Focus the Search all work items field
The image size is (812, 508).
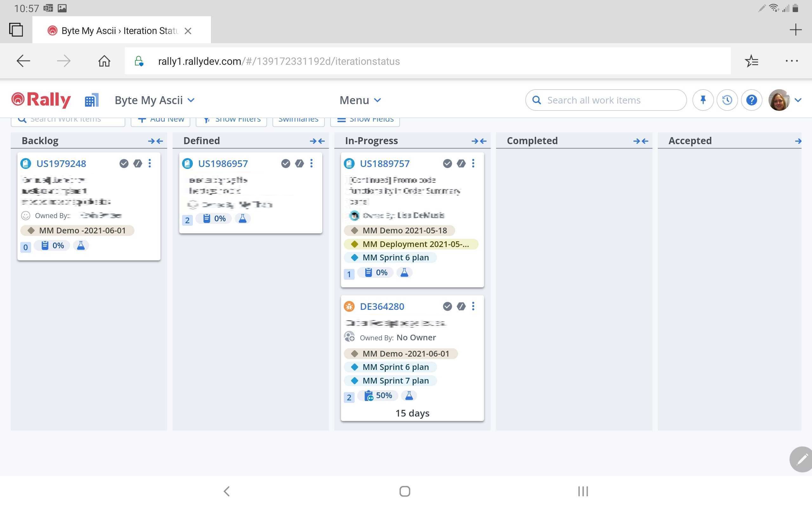[x=606, y=100]
